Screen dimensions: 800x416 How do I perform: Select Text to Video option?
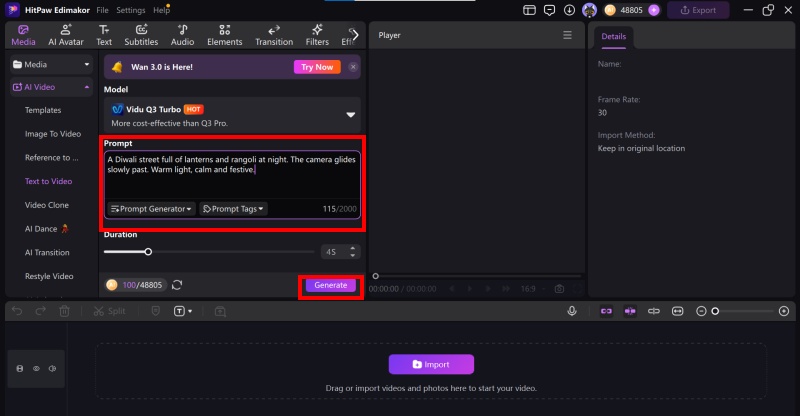(x=48, y=181)
